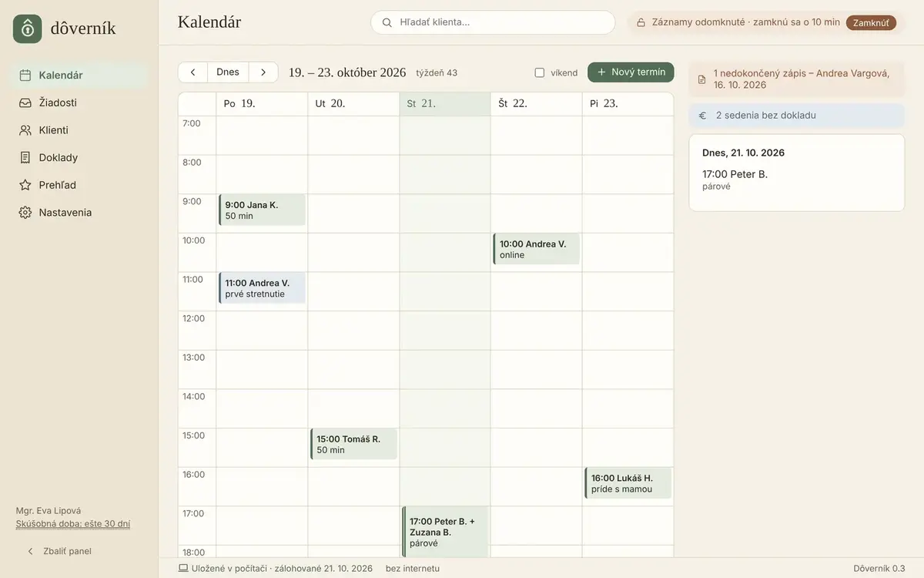The height and width of the screenshot is (578, 924).
Task: Click the plus icon on Nový termín
Action: click(602, 72)
